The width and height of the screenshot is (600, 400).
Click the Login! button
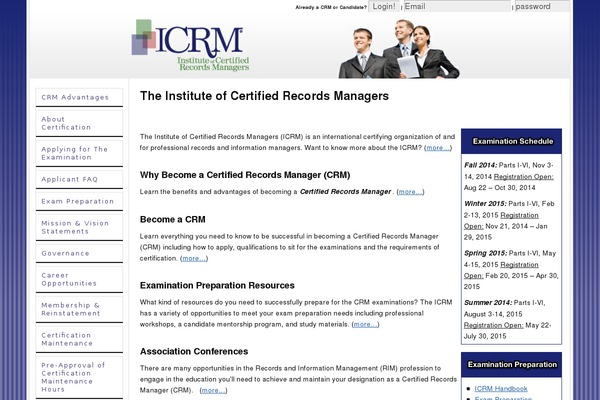point(384,6)
